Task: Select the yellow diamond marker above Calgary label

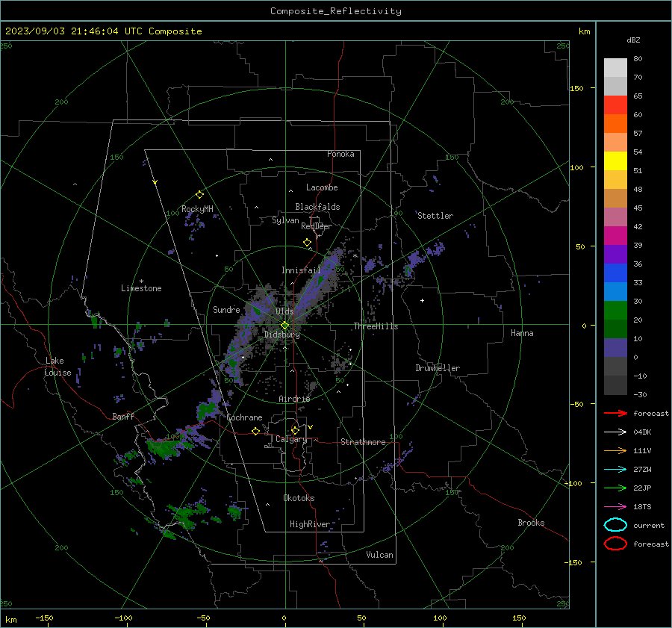Action: click(x=295, y=430)
